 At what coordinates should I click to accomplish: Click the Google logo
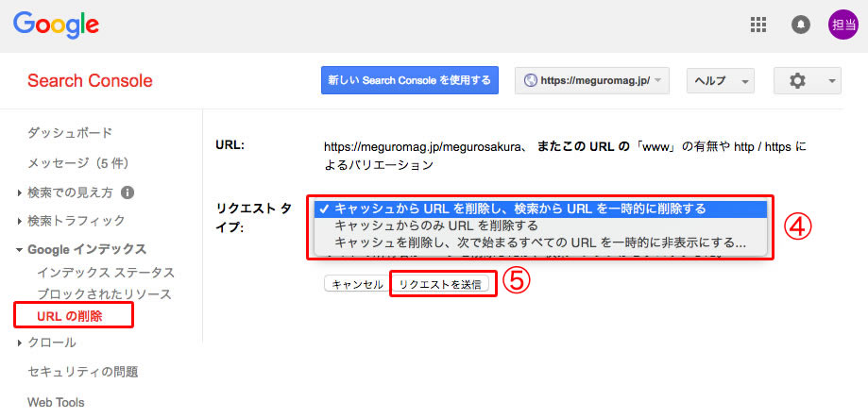57,25
